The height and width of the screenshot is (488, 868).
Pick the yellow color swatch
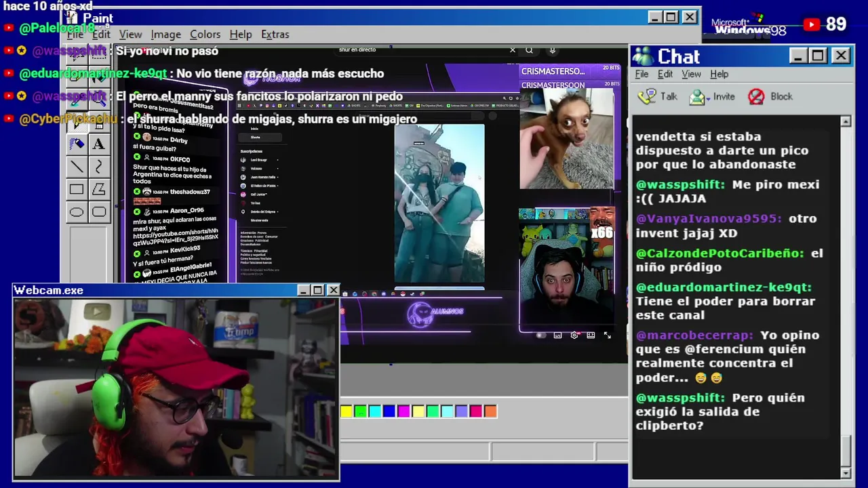click(347, 411)
